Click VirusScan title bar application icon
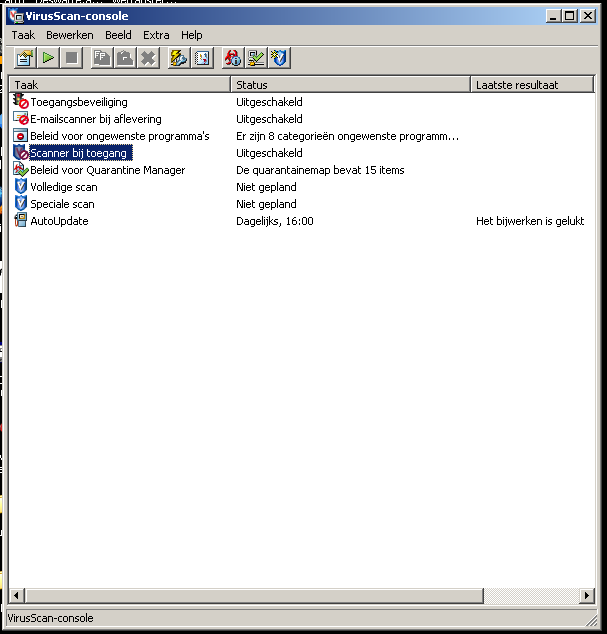The image size is (607, 634). (17, 16)
